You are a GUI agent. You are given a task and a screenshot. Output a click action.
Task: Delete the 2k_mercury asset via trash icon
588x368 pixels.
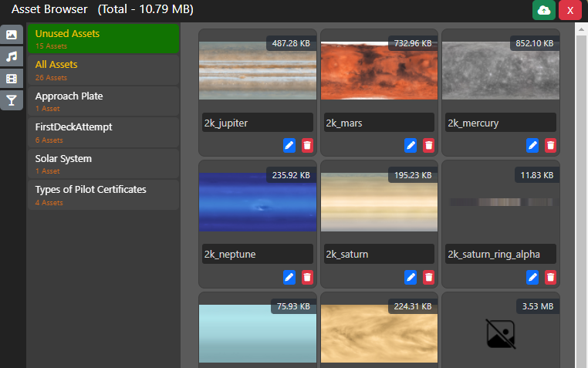click(x=550, y=145)
